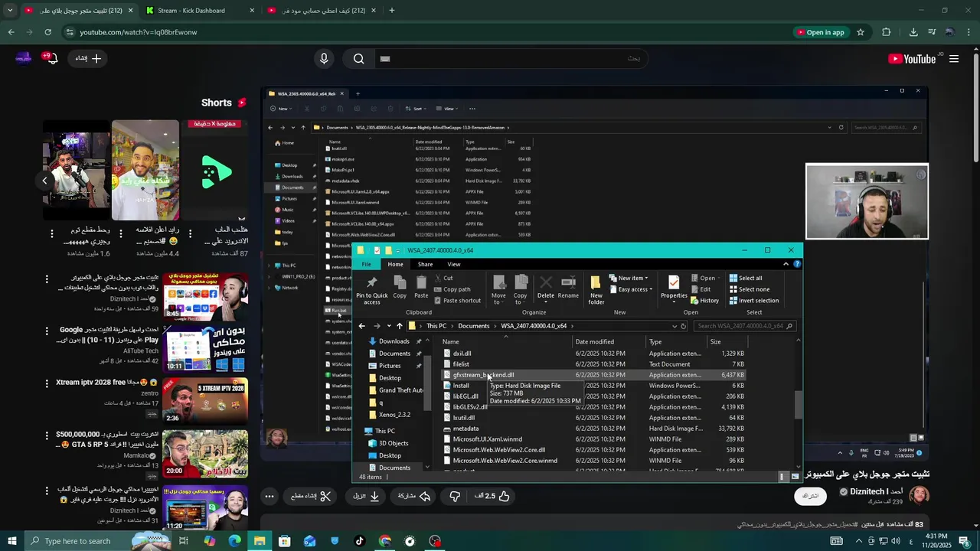Click the Share button under the video
This screenshot has width=980, height=551.
pos(414,496)
